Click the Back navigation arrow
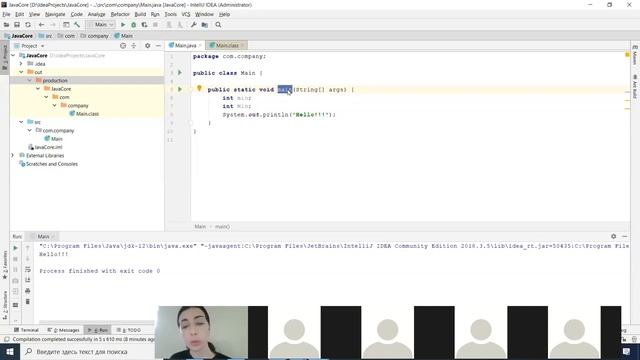 [x=41, y=25]
